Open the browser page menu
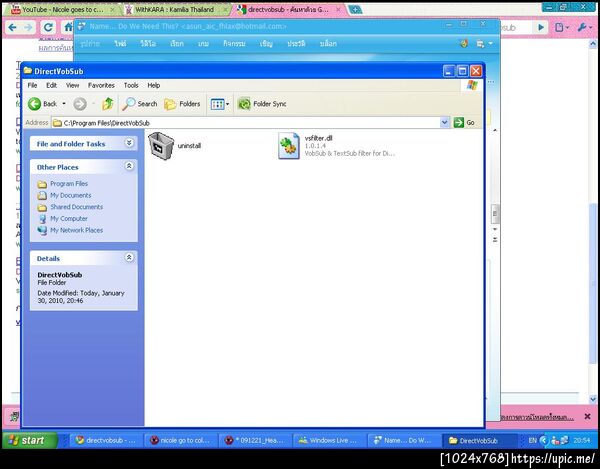Screen dimensions: 600x469 (561, 27)
